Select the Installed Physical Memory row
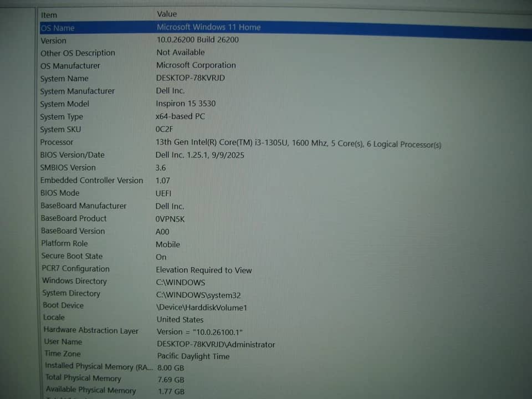The width and height of the screenshot is (532, 399). (99, 366)
